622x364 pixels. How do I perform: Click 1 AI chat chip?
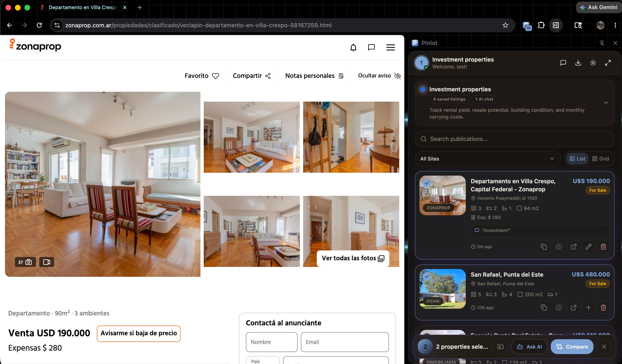pos(484,99)
